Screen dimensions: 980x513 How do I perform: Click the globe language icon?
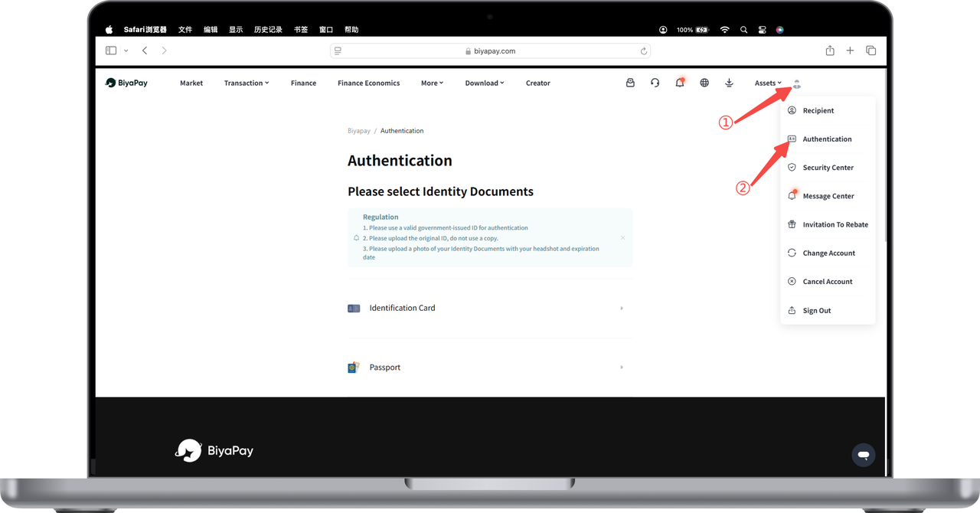(704, 83)
